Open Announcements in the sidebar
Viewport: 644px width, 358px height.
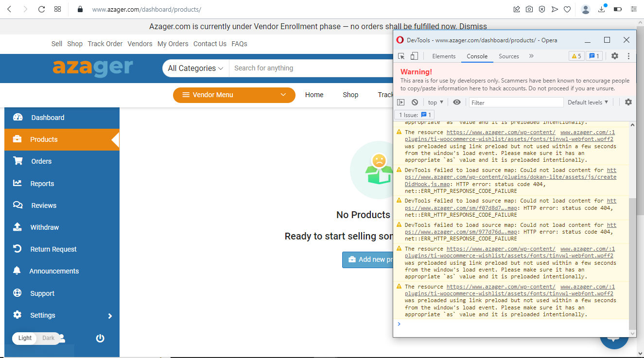point(62,271)
